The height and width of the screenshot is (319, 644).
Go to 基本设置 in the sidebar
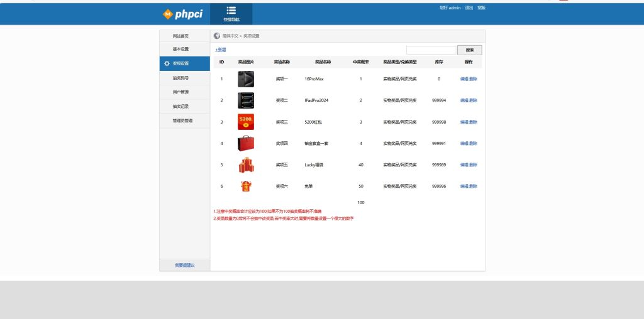point(180,49)
